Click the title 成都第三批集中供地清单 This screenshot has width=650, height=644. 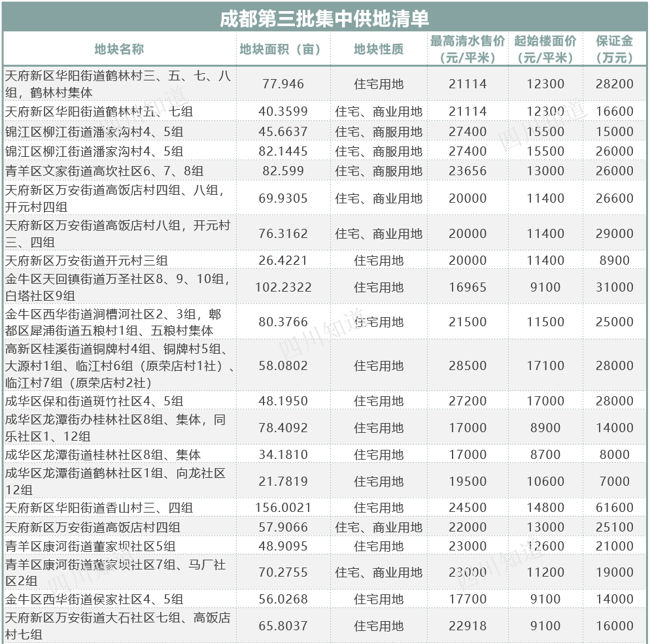coord(324,19)
